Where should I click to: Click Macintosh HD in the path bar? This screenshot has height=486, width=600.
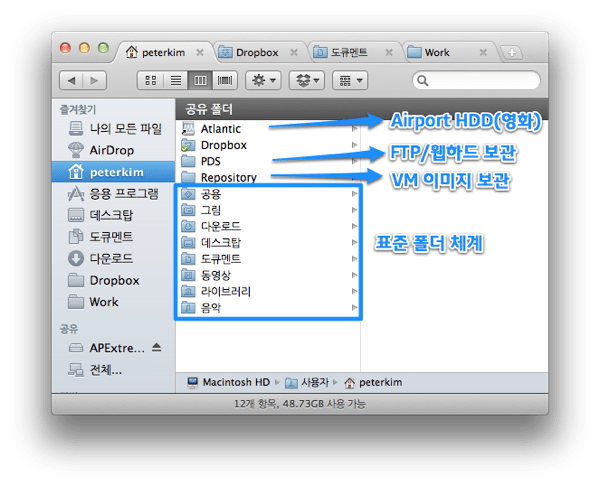(x=236, y=382)
